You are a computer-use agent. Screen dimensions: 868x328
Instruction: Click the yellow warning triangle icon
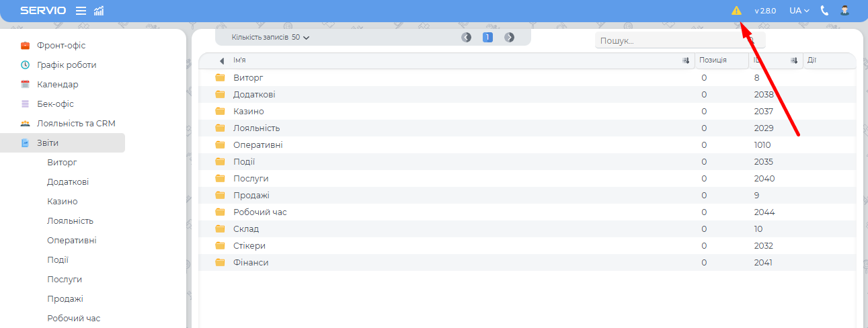point(736,11)
